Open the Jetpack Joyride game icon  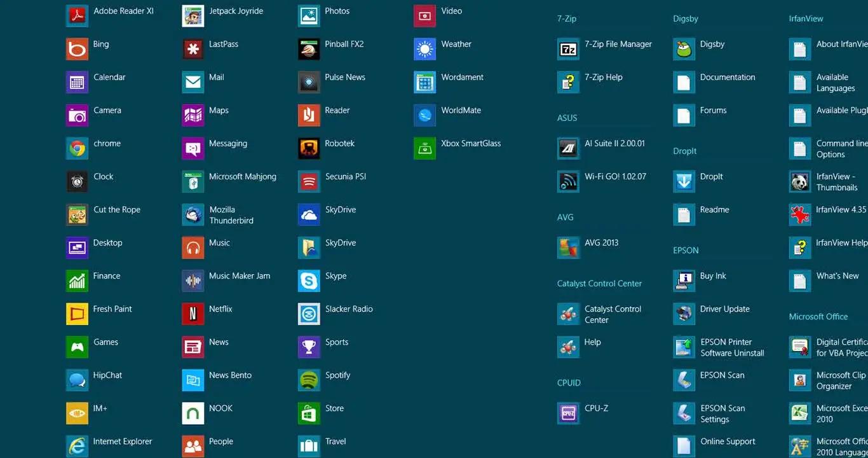(193, 16)
